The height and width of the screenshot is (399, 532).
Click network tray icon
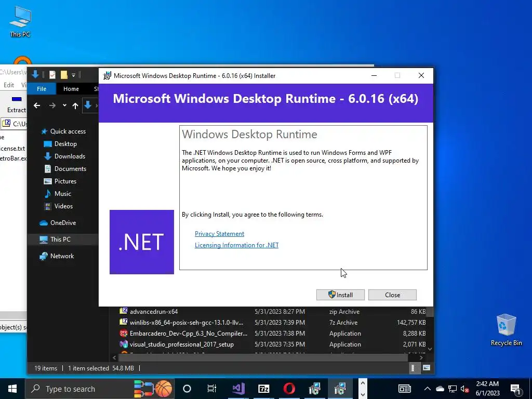point(453,389)
